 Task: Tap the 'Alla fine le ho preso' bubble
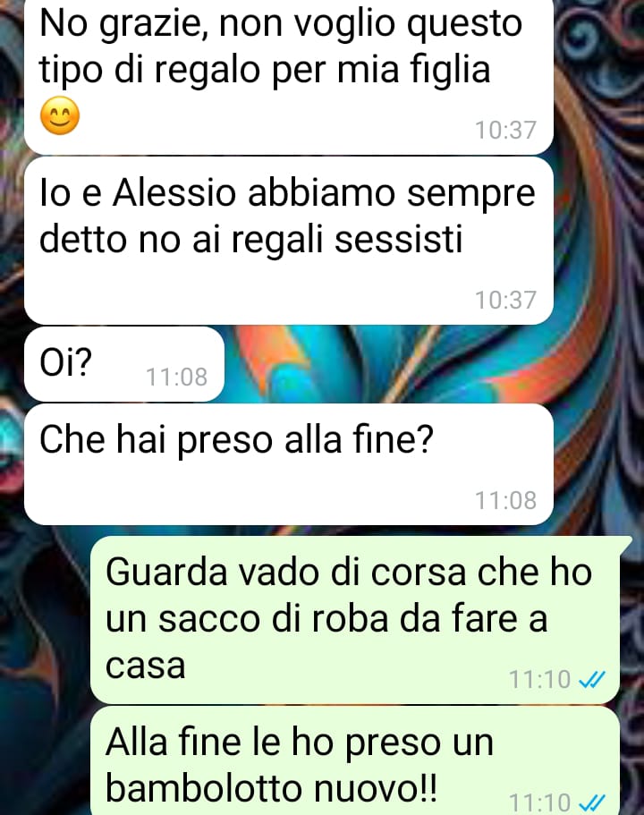point(355,761)
